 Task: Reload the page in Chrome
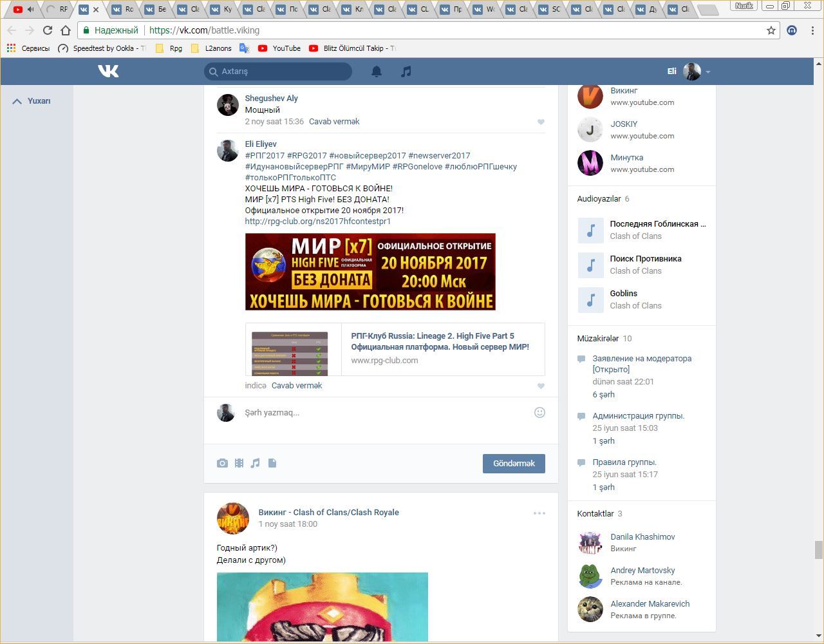[x=47, y=30]
